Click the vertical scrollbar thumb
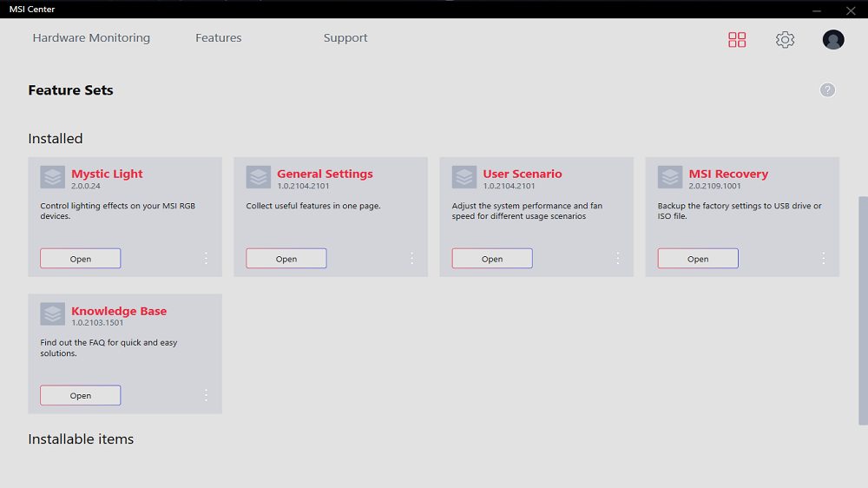 (863, 310)
